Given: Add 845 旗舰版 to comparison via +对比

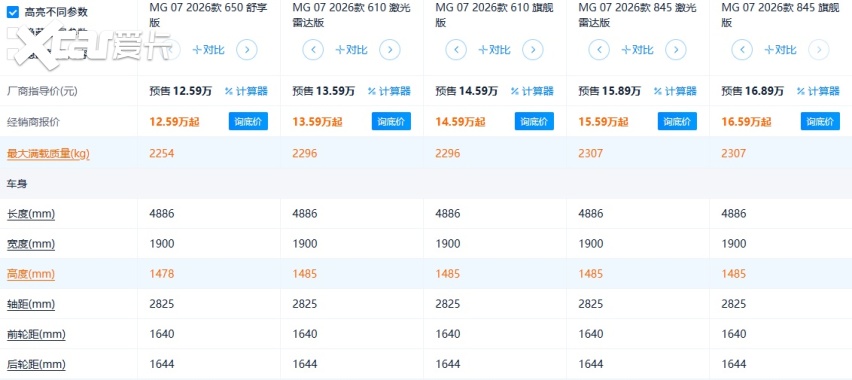Looking at the screenshot, I should coord(780,50).
